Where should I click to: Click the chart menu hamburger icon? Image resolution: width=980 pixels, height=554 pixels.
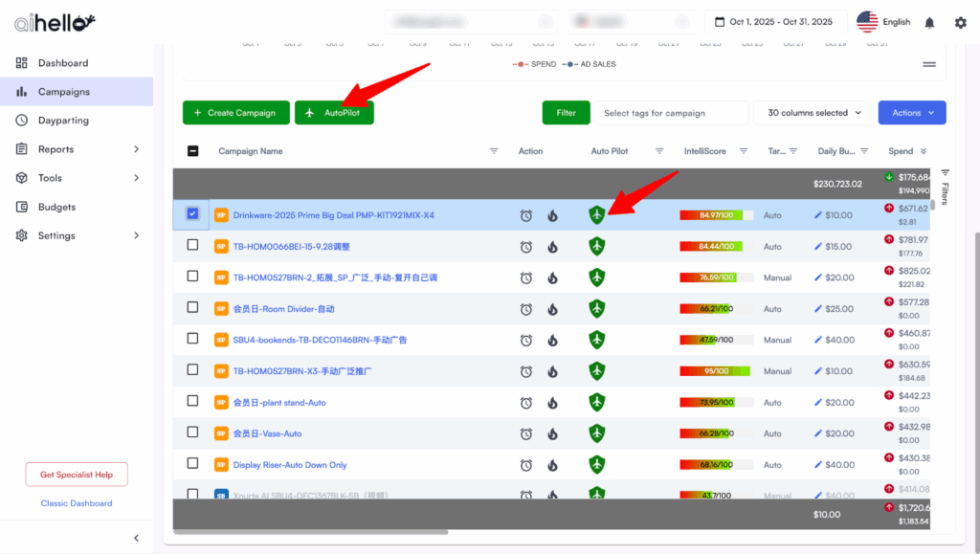pos(928,64)
